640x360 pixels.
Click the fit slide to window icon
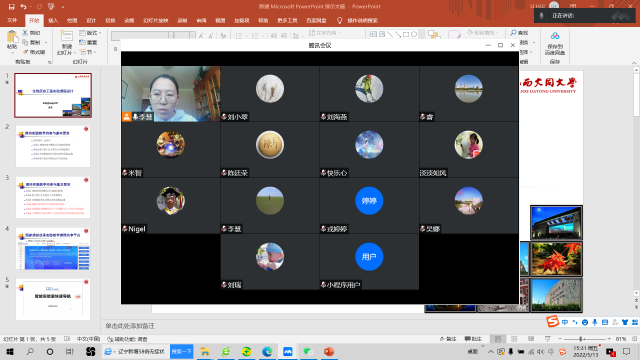[x=634, y=339]
